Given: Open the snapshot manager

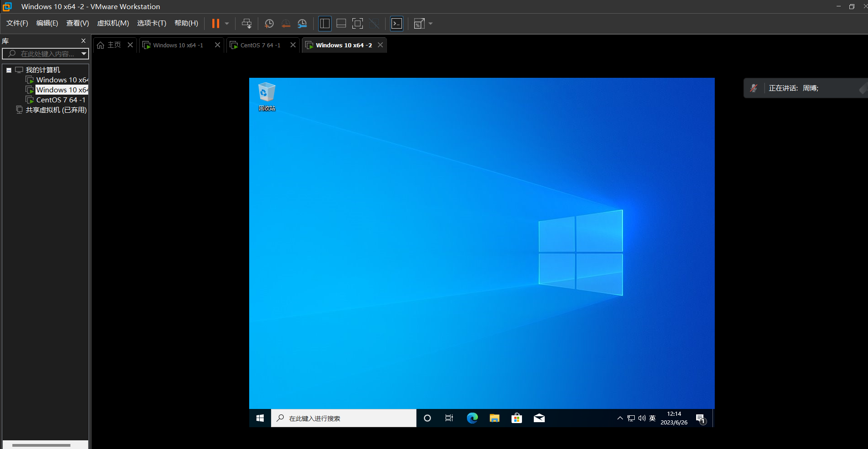Looking at the screenshot, I should (302, 24).
